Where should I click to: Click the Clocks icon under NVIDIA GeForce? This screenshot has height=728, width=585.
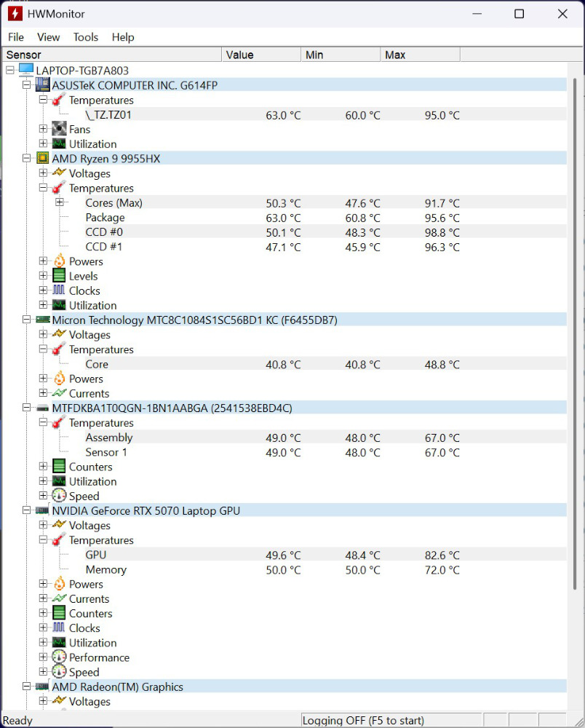(x=59, y=628)
